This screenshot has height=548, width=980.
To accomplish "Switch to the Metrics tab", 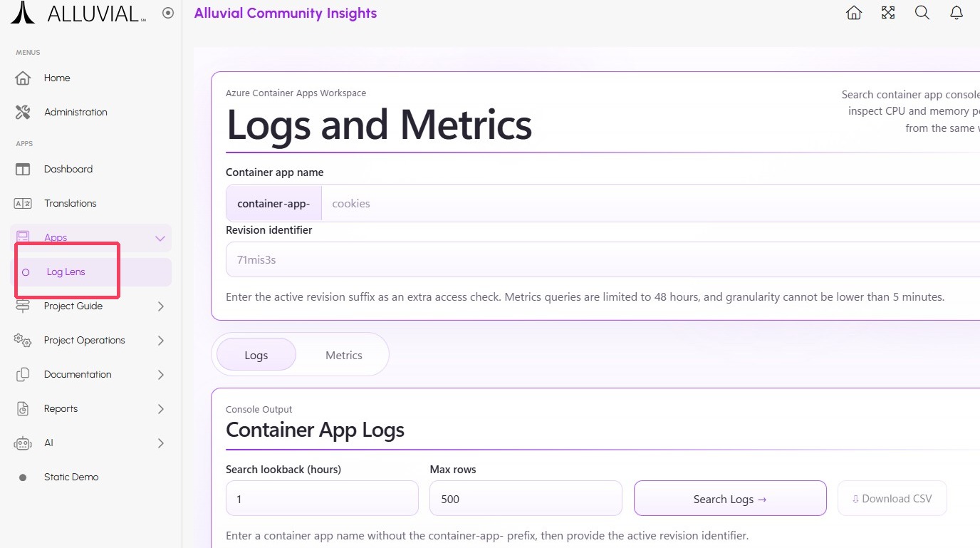I will coord(344,355).
